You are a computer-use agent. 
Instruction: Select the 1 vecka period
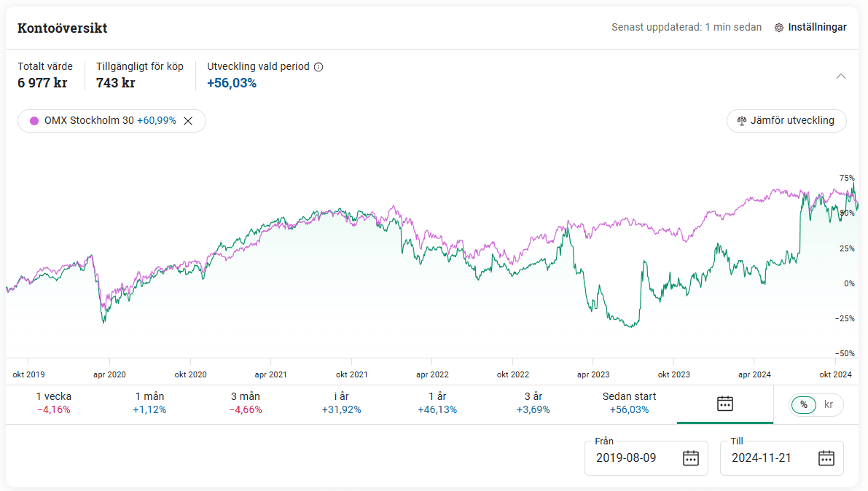click(54, 403)
